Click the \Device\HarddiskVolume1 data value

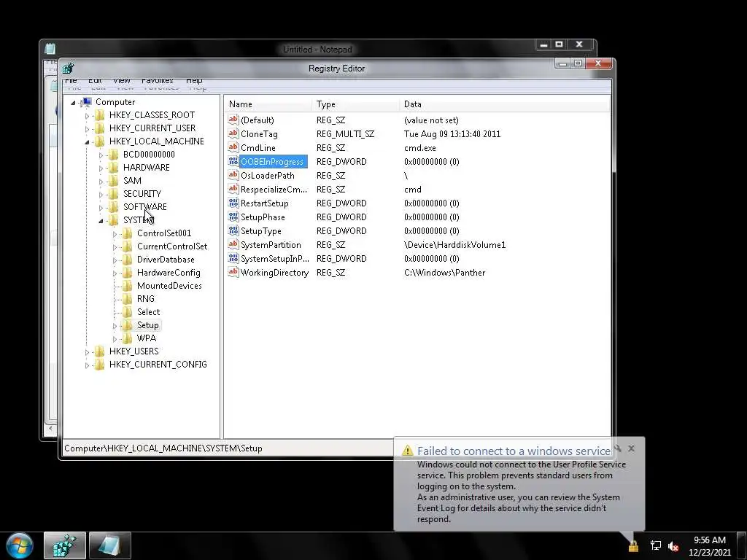[454, 245]
